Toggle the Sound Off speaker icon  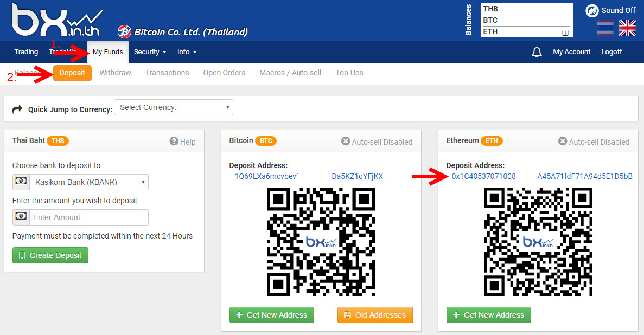pos(592,11)
